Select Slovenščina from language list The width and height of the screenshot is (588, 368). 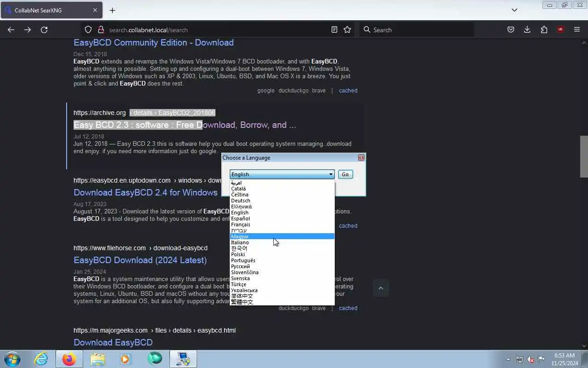282,272
